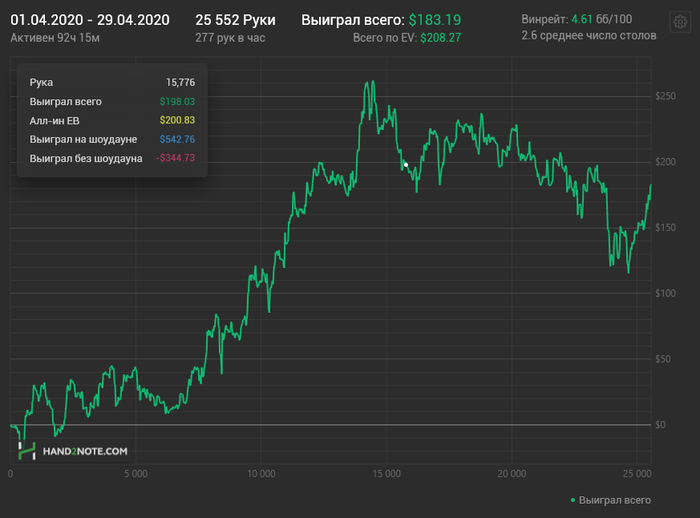Click the 'Выиграл на шоудауне' tooltip row
The height and width of the screenshot is (518, 700).
(x=112, y=139)
